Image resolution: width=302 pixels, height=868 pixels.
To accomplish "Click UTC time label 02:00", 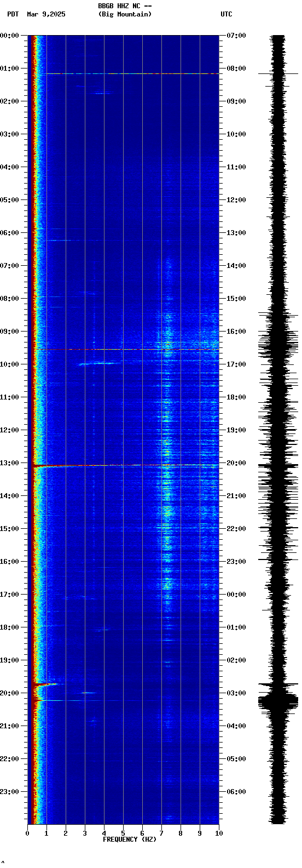I will [x=236, y=660].
